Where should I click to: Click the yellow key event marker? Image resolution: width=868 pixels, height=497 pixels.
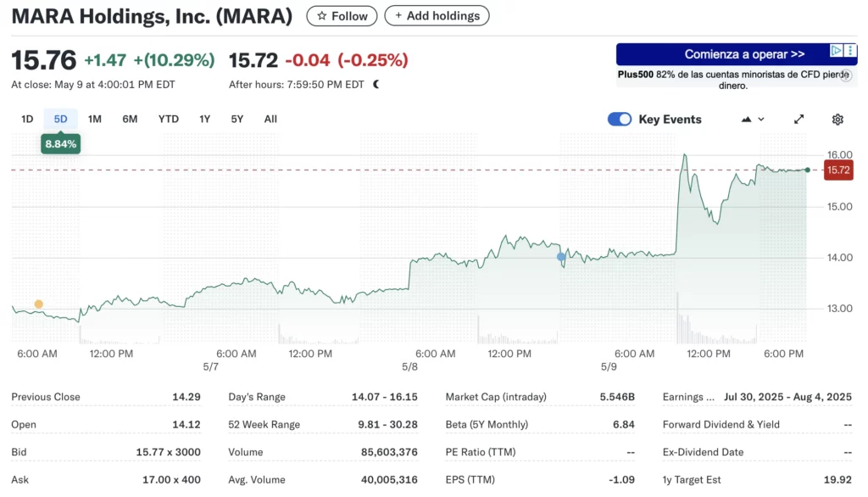39,304
